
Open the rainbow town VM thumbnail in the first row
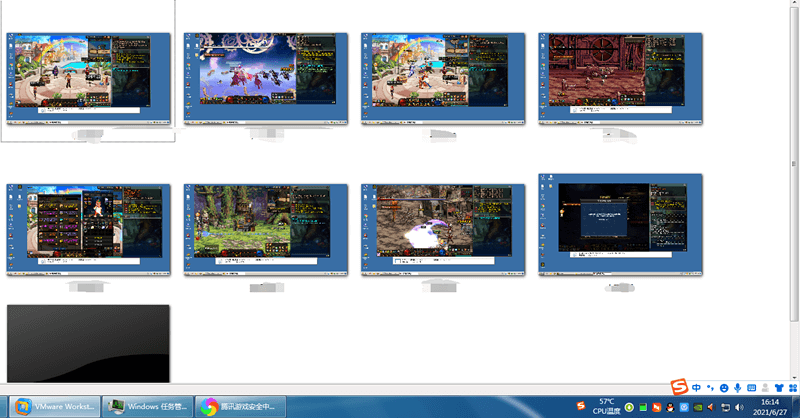point(88,79)
